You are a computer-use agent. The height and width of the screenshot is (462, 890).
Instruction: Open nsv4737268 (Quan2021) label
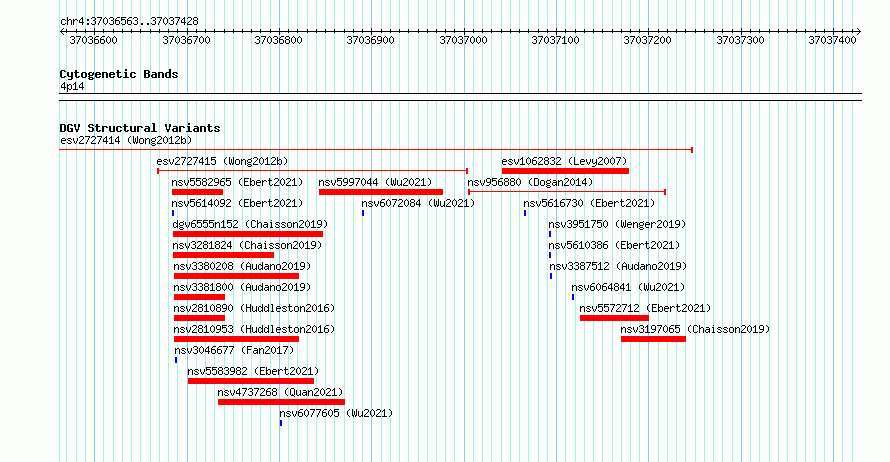coord(280,392)
